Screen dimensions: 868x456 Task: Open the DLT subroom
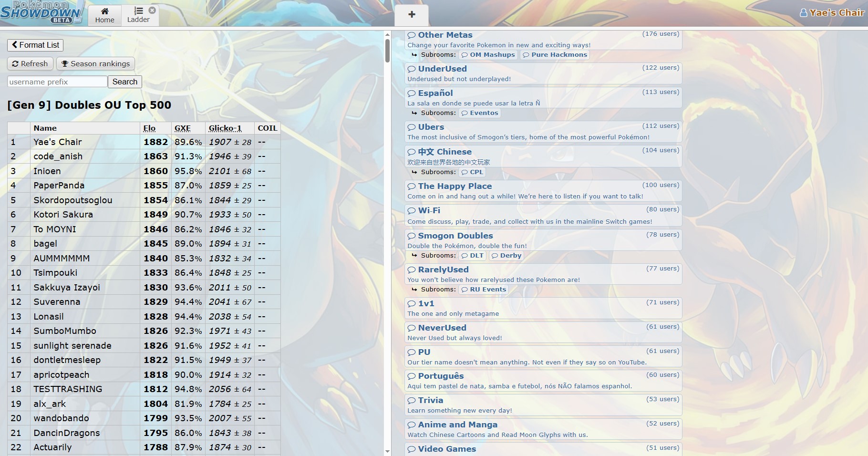click(x=472, y=256)
